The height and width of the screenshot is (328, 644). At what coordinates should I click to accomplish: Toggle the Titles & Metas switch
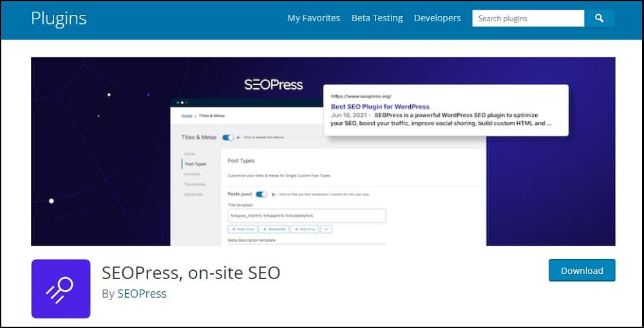point(228,137)
